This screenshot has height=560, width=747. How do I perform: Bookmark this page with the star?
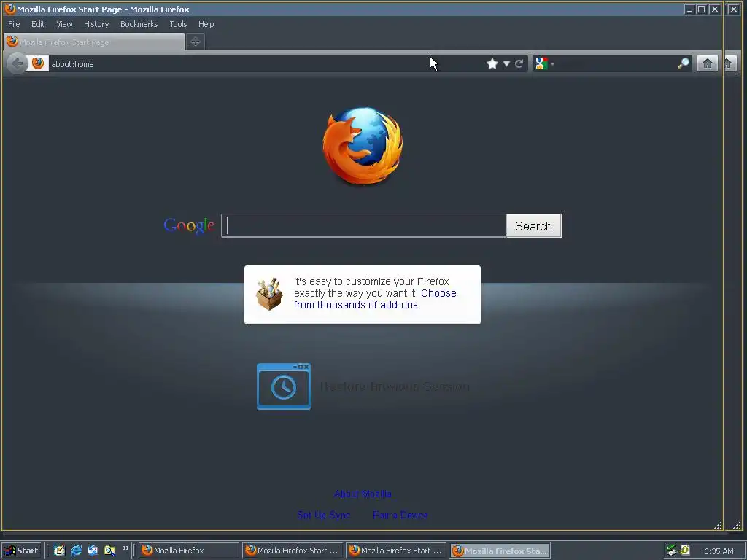pyautogui.click(x=492, y=64)
